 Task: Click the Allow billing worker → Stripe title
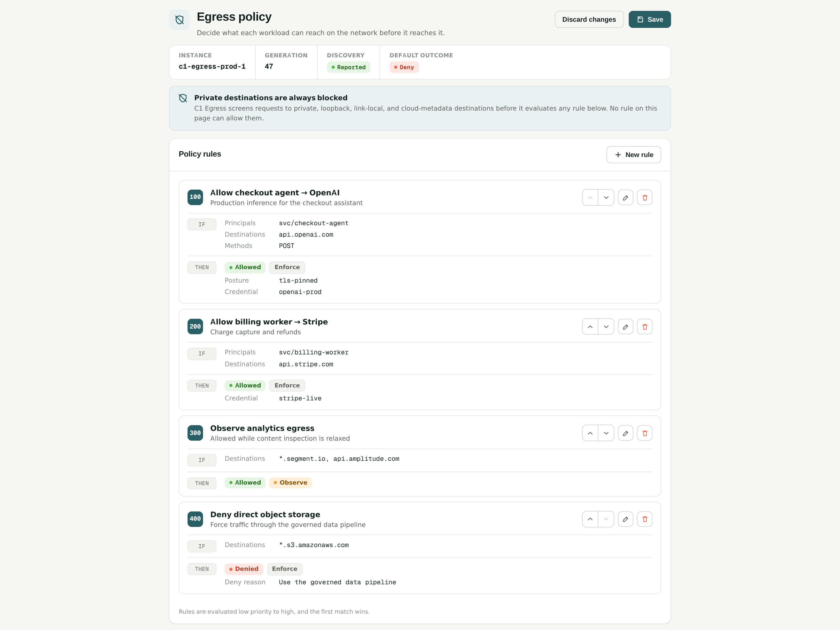tap(269, 322)
